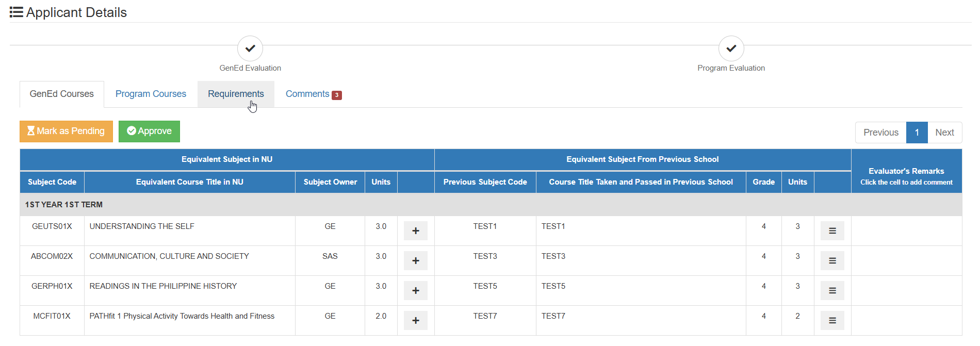Go to the Next page
The image size is (980, 346).
click(944, 133)
